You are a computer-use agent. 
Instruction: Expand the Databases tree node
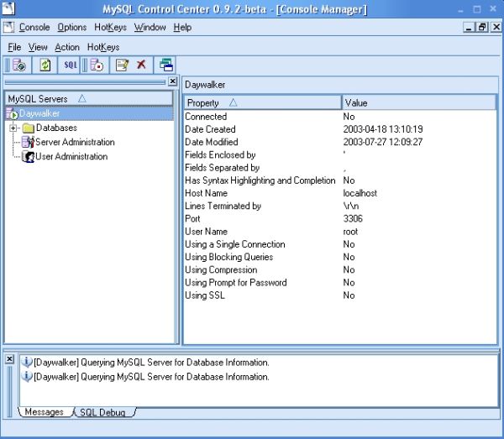pos(13,128)
